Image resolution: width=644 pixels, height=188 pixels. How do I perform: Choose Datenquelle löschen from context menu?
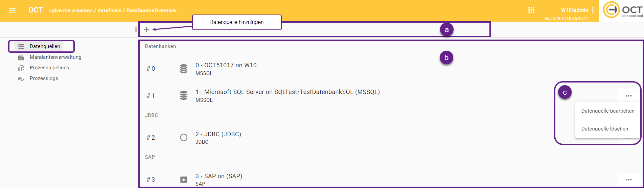pyautogui.click(x=605, y=129)
